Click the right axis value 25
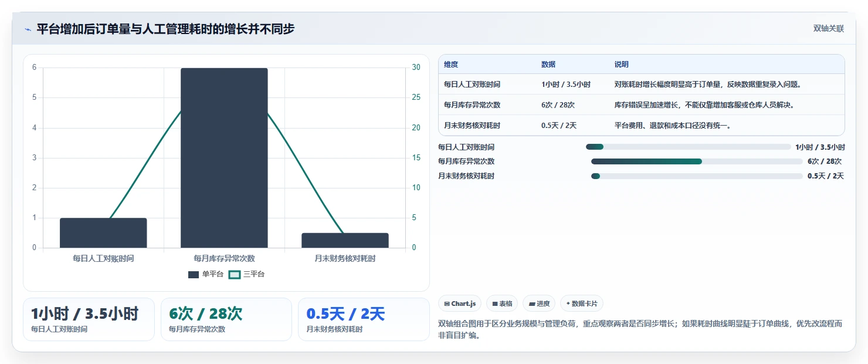The image size is (868, 364). [x=416, y=97]
